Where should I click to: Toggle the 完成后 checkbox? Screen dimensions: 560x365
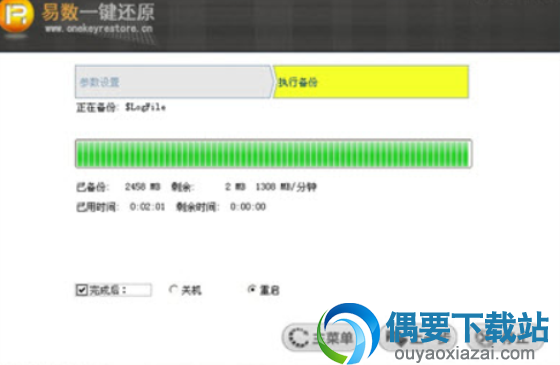(81, 290)
